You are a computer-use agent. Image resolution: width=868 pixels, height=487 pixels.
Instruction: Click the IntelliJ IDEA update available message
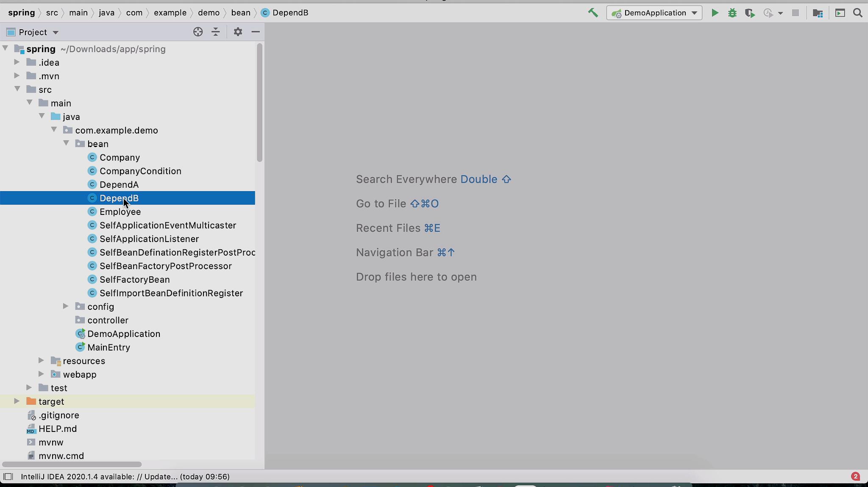pyautogui.click(x=125, y=476)
